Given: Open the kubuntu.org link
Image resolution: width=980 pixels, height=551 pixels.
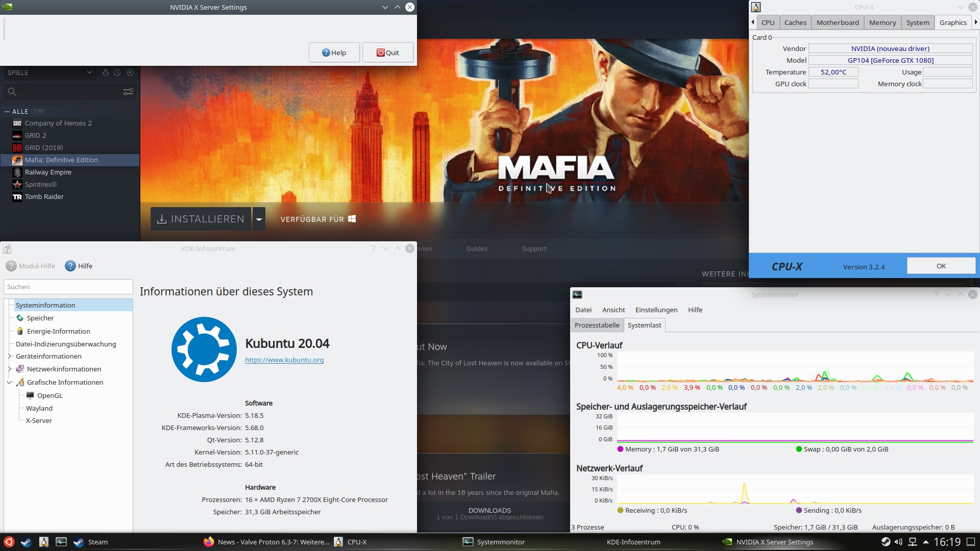Looking at the screenshot, I should click(284, 360).
